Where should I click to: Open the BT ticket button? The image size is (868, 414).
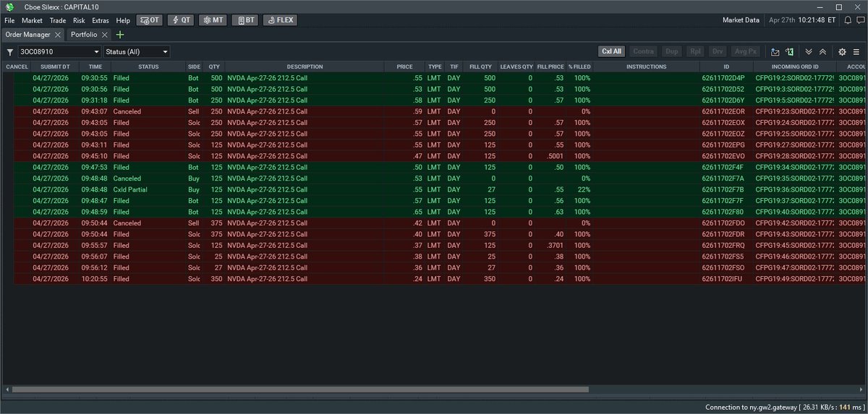coord(244,20)
